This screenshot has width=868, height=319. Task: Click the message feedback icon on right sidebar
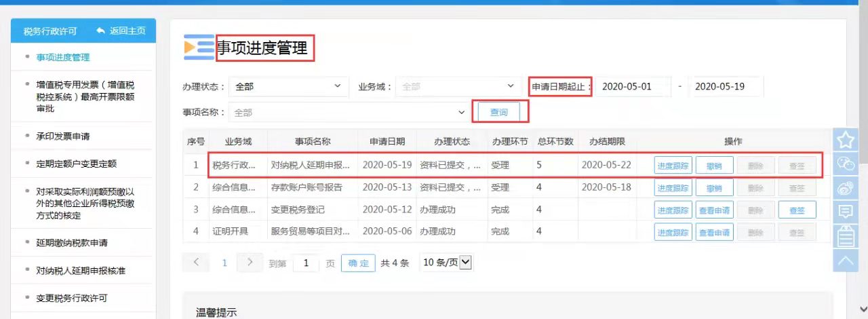(x=845, y=212)
